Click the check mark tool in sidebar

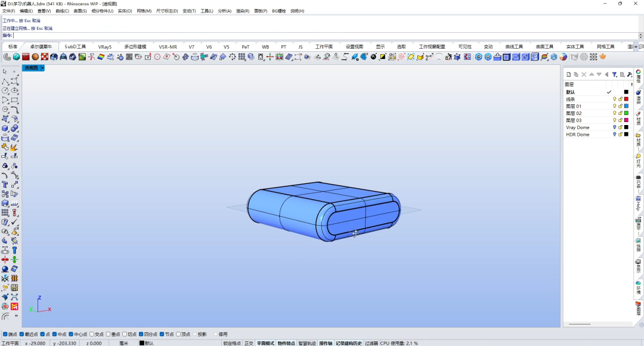click(x=14, y=222)
